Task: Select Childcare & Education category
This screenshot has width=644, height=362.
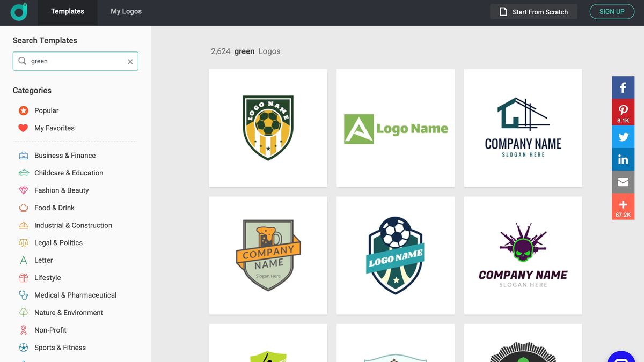Action: click(x=69, y=173)
